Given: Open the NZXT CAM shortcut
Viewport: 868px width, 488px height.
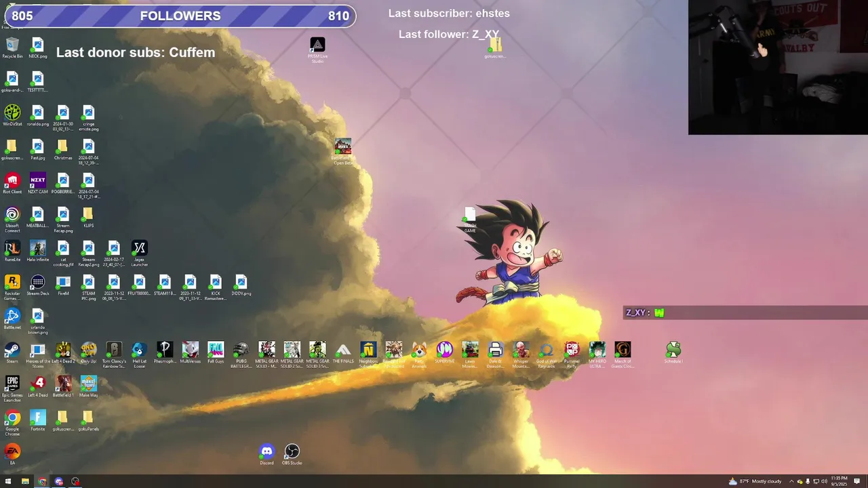Looking at the screenshot, I should click(x=37, y=183).
